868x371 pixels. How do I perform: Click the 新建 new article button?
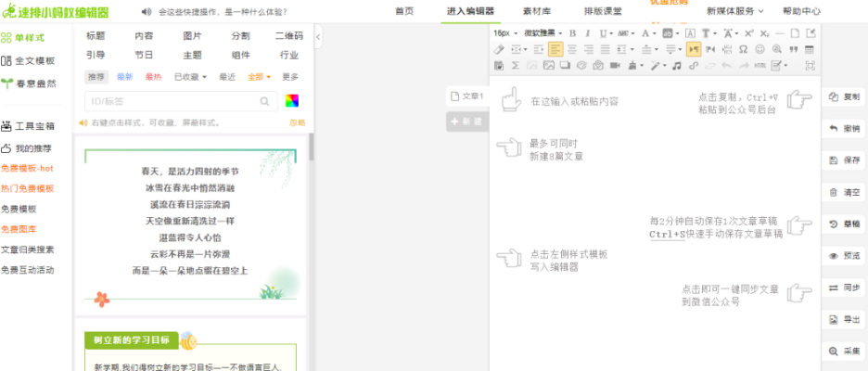click(467, 122)
